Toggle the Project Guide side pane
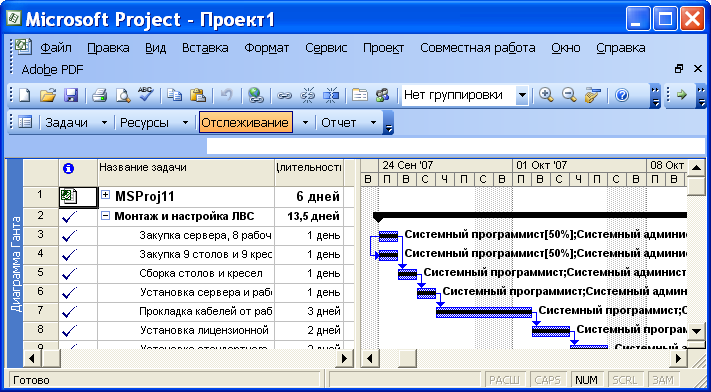The height and width of the screenshot is (392, 711). [25, 122]
